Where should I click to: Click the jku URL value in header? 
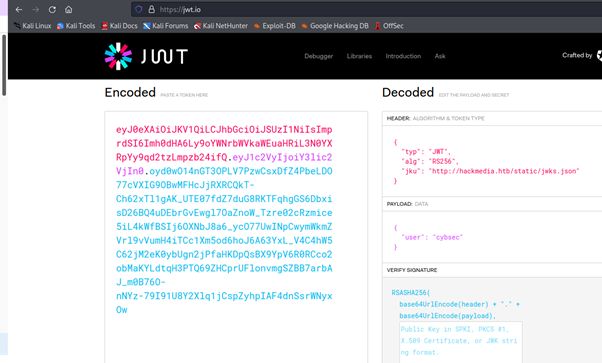point(504,171)
